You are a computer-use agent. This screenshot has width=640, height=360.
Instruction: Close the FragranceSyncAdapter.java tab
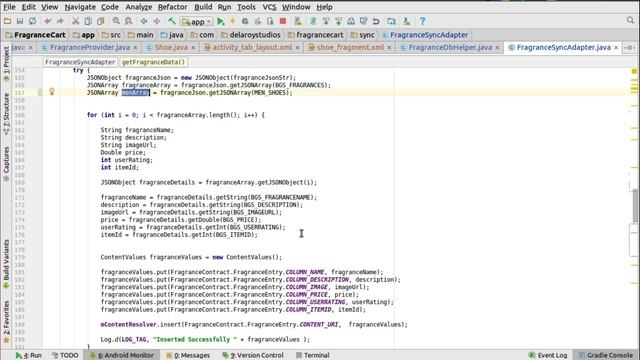click(x=616, y=48)
